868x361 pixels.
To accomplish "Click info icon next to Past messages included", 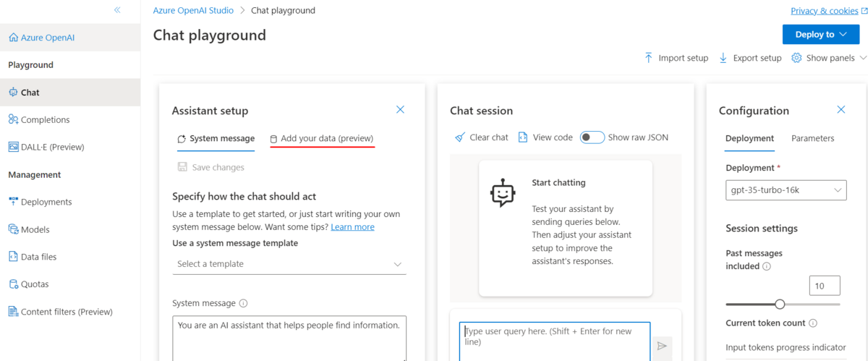I will 767,266.
